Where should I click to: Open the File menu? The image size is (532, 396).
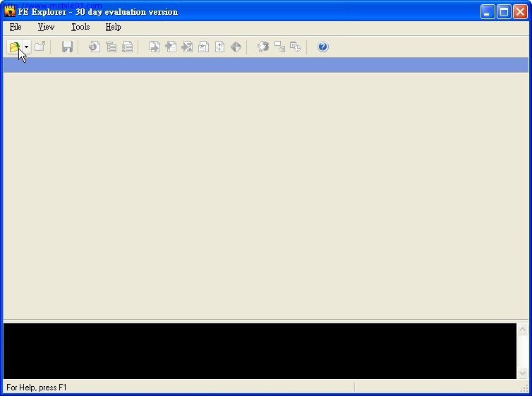[16, 27]
